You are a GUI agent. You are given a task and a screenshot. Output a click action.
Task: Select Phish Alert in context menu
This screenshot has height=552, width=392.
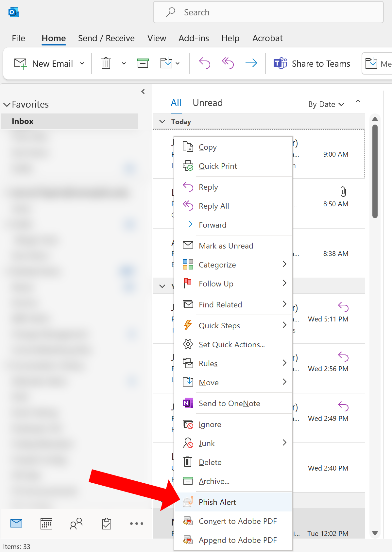pos(217,502)
